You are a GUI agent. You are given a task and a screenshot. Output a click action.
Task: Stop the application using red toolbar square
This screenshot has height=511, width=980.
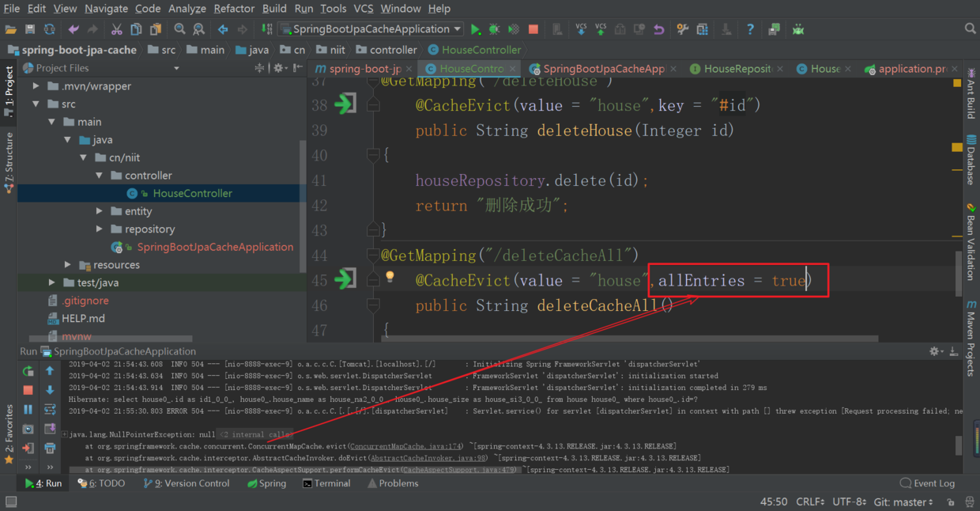[533, 29]
